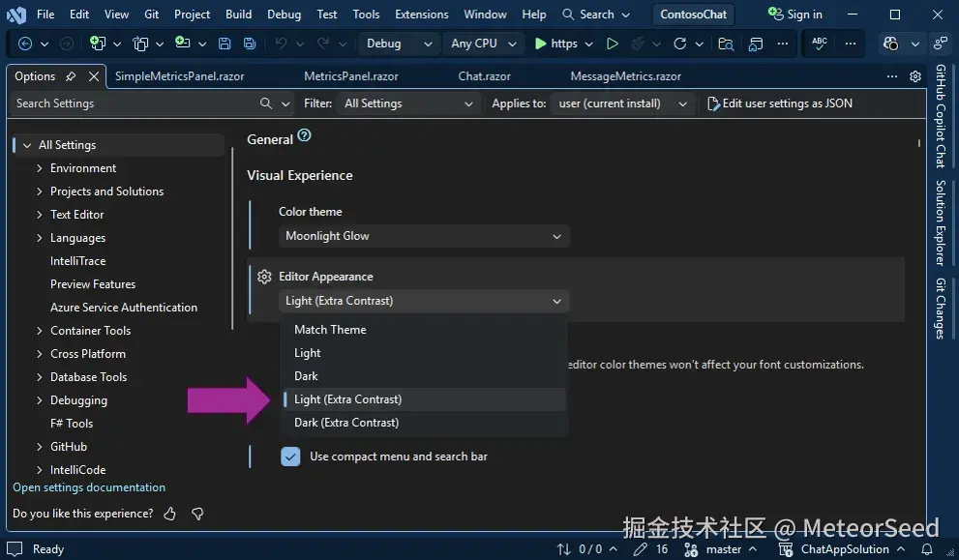Click the Navigate Backward arrow icon

pos(25,44)
